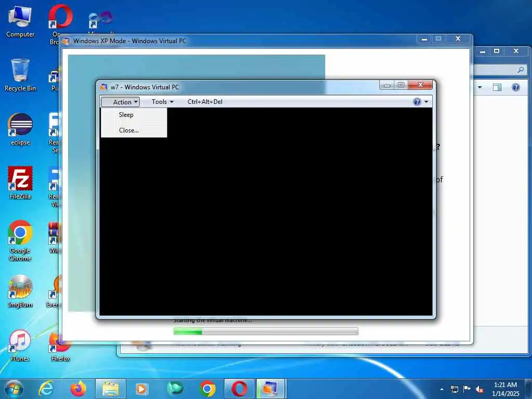Launch Google Chrome desktop shortcut
This screenshot has width=532, height=399.
(x=20, y=241)
